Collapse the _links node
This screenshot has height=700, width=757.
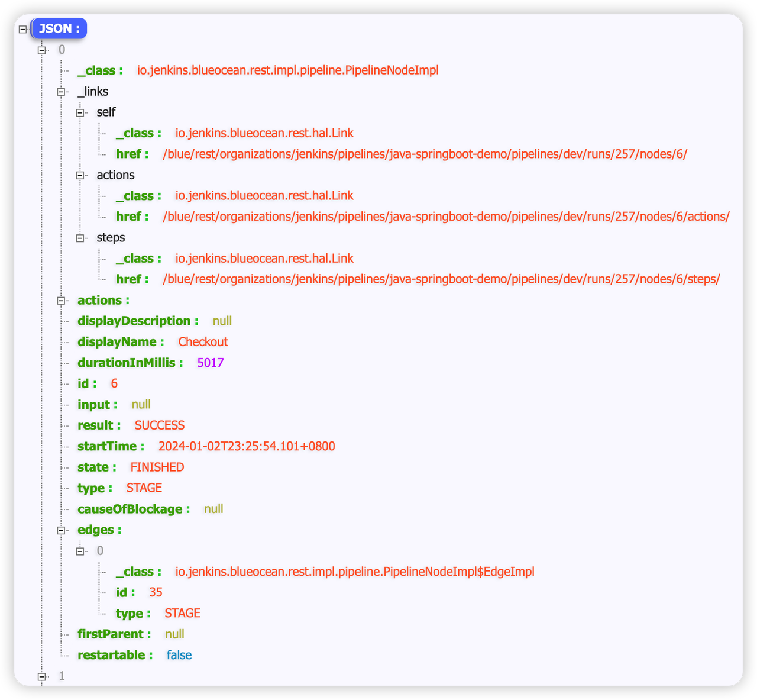pyautogui.click(x=61, y=92)
